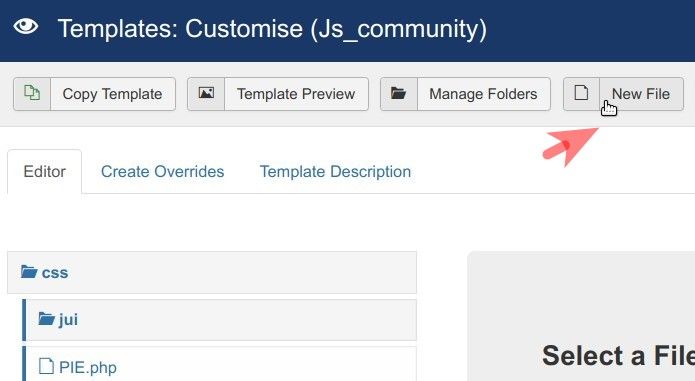The image size is (695, 381).
Task: Select the Editor tab
Action: pyautogui.click(x=44, y=171)
